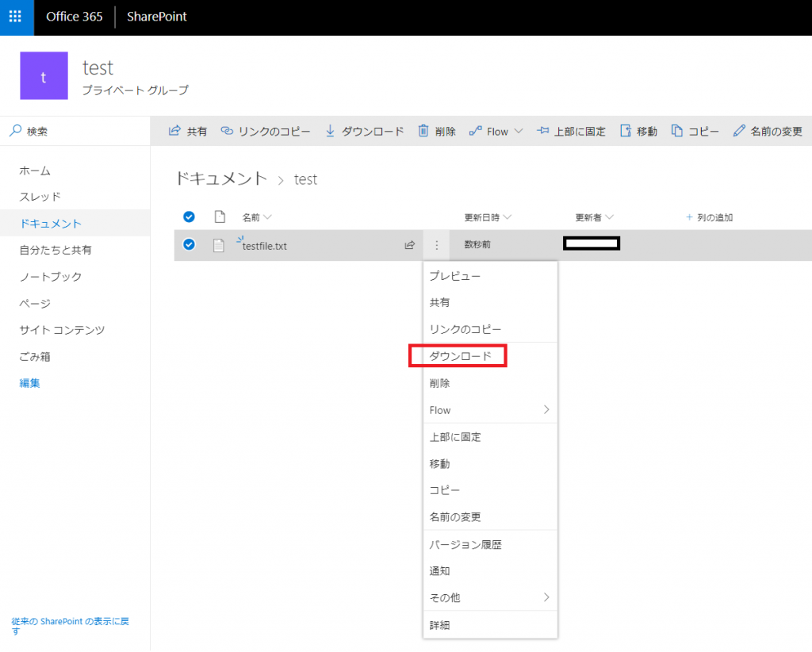Toggle the select-all checkbox in the header
This screenshot has height=652, width=812.
[189, 217]
